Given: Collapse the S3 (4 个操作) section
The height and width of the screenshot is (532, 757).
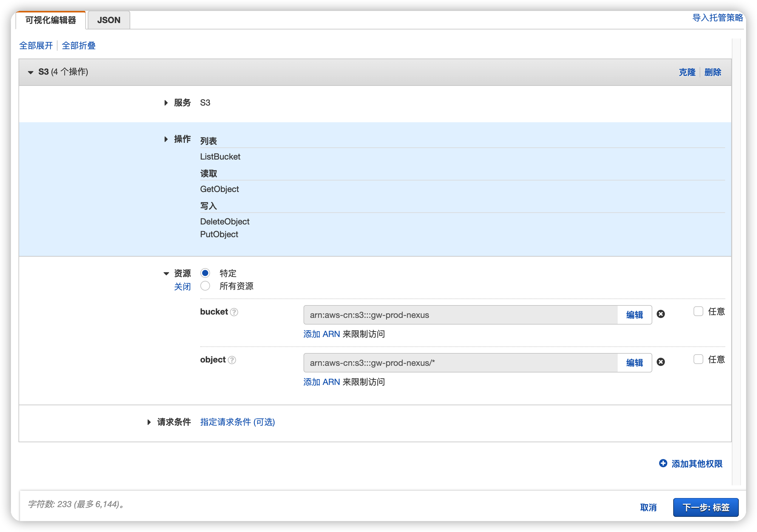Looking at the screenshot, I should point(31,72).
